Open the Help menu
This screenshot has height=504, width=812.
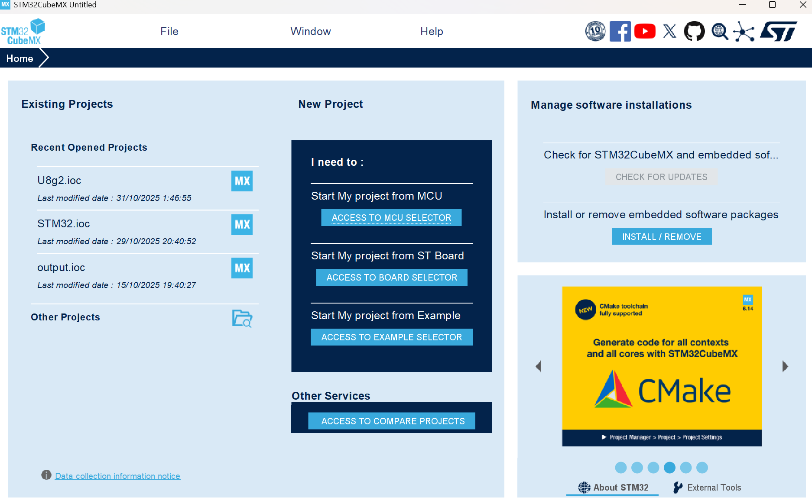pyautogui.click(x=432, y=32)
